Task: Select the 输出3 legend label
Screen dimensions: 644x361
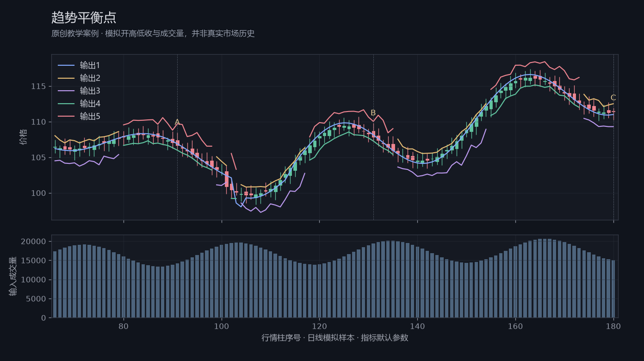Action: [x=90, y=91]
